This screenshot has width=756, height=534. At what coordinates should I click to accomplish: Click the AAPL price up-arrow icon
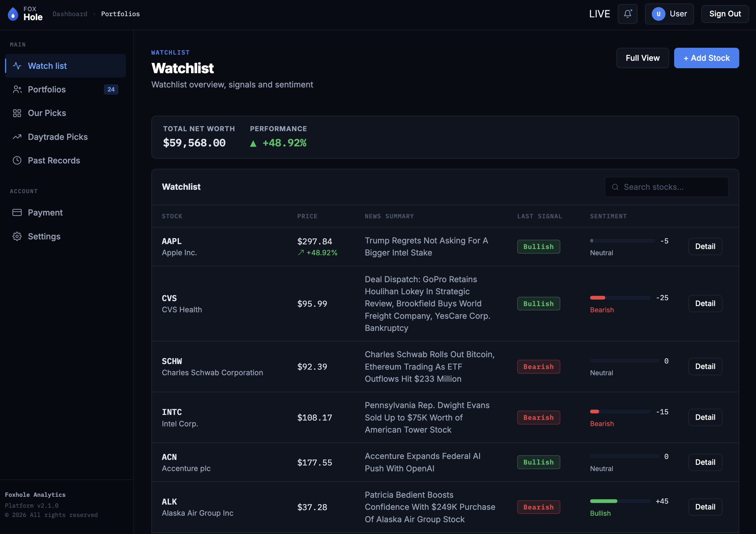pyautogui.click(x=300, y=252)
